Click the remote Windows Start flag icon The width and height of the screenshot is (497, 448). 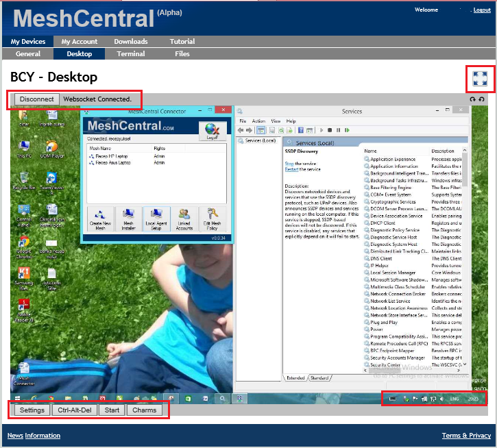[17, 399]
